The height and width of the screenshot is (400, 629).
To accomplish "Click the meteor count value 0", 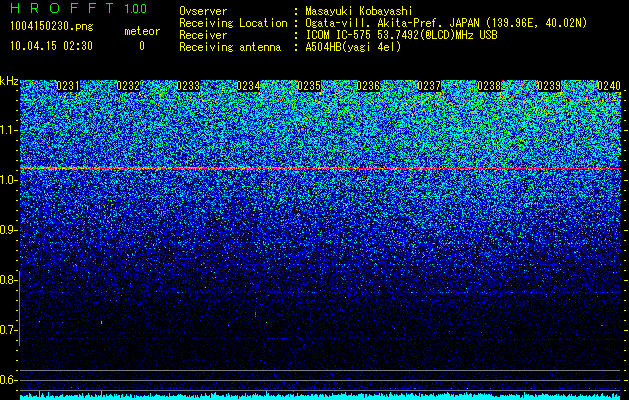I will 142,46.
